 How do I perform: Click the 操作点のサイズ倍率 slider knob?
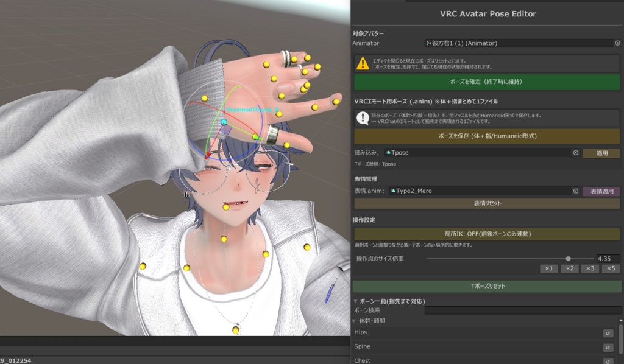tap(569, 259)
